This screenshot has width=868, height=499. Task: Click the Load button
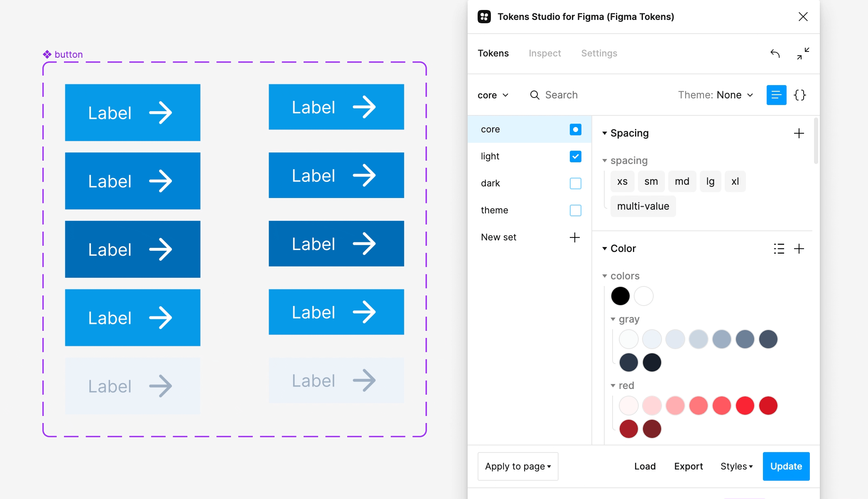tap(645, 467)
